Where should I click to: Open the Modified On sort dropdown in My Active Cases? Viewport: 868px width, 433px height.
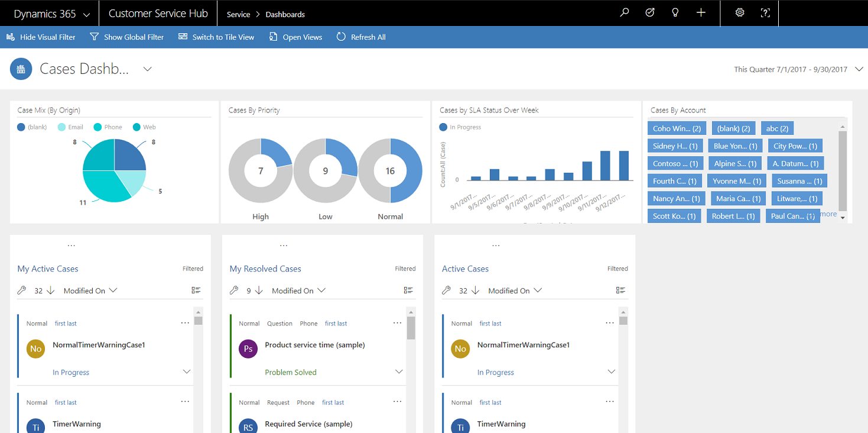90,290
